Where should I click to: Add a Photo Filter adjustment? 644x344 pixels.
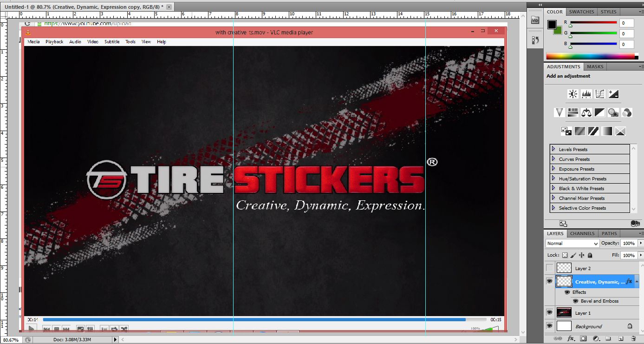tap(613, 112)
